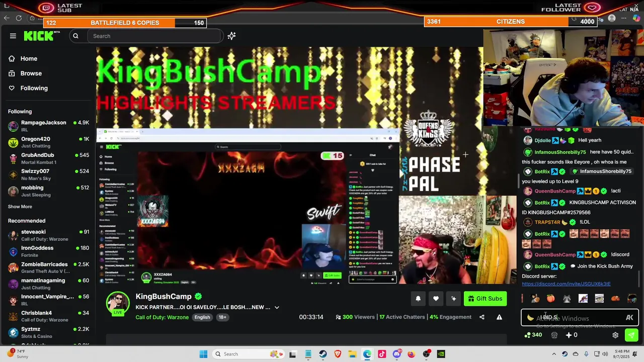Open steveaoki recommended channel
Viewport: 644px width, 362px height.
coord(48,235)
